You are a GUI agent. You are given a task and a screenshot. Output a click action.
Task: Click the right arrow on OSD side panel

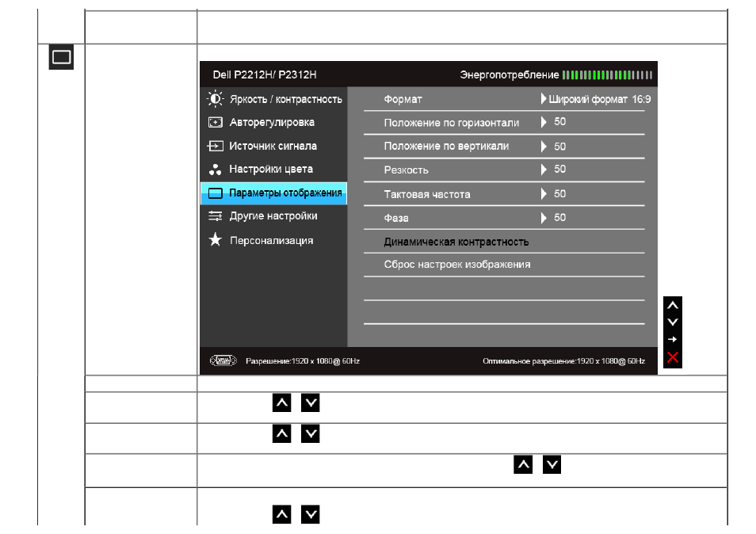pos(673,339)
